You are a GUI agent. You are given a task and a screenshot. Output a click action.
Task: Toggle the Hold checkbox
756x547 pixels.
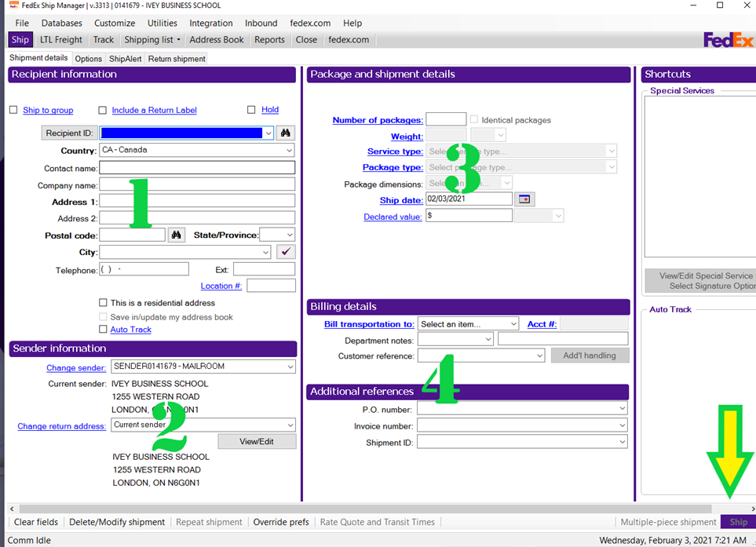(251, 110)
